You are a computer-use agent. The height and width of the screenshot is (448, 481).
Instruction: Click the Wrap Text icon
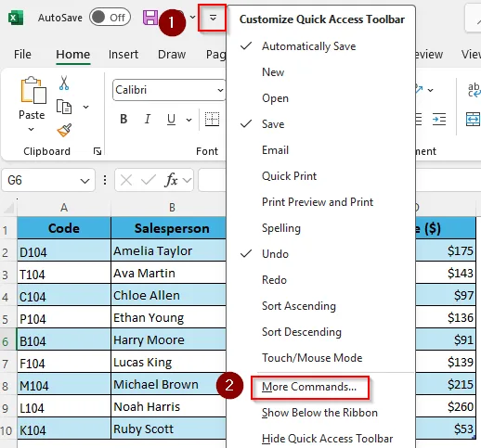pos(474,90)
